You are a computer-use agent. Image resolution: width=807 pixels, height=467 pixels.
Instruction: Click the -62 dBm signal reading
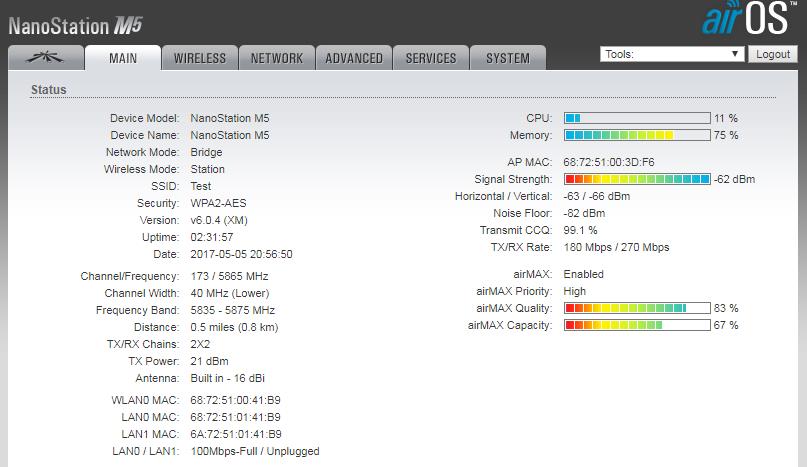click(x=734, y=179)
